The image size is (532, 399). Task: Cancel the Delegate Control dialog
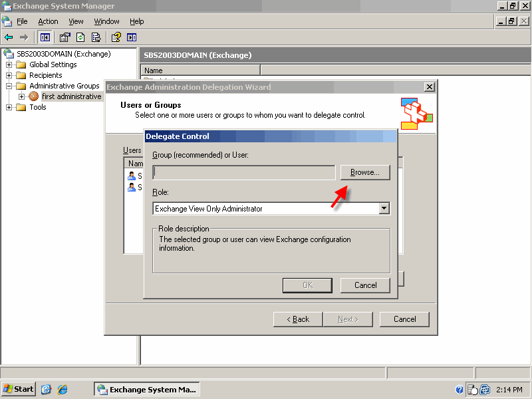tap(365, 285)
